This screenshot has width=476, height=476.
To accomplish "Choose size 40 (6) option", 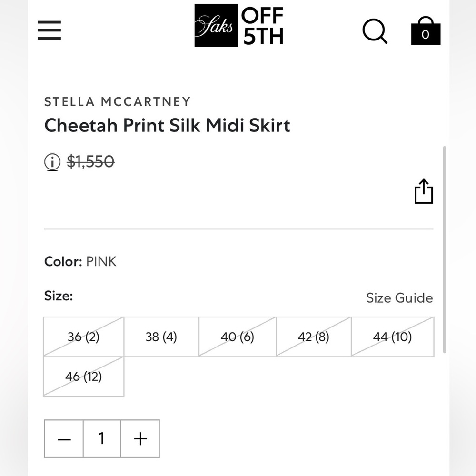I will tap(238, 337).
